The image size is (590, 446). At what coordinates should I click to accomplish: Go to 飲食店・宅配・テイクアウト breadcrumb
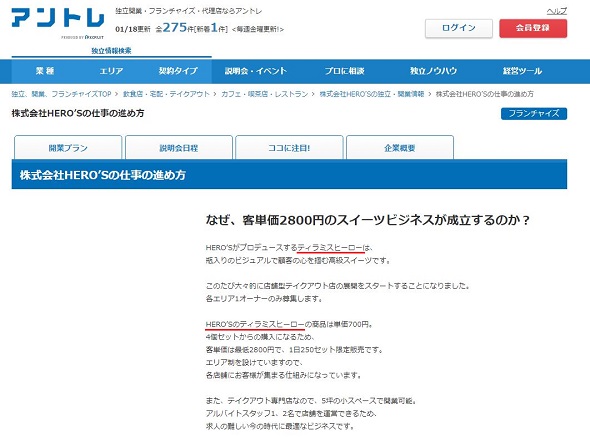click(x=166, y=94)
